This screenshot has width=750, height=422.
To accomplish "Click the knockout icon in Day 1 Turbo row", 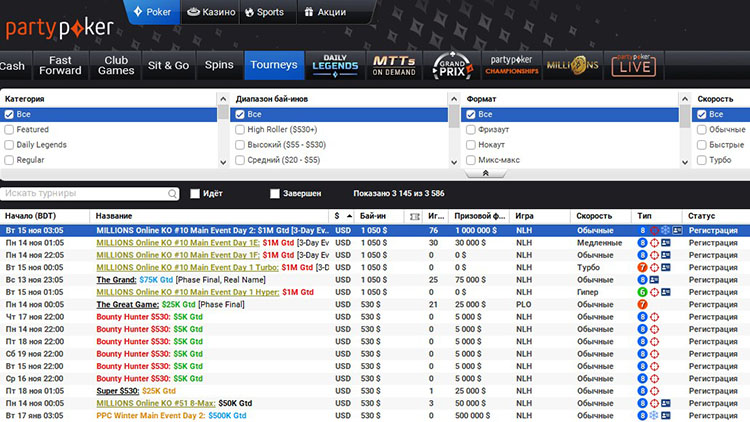I will 654,267.
